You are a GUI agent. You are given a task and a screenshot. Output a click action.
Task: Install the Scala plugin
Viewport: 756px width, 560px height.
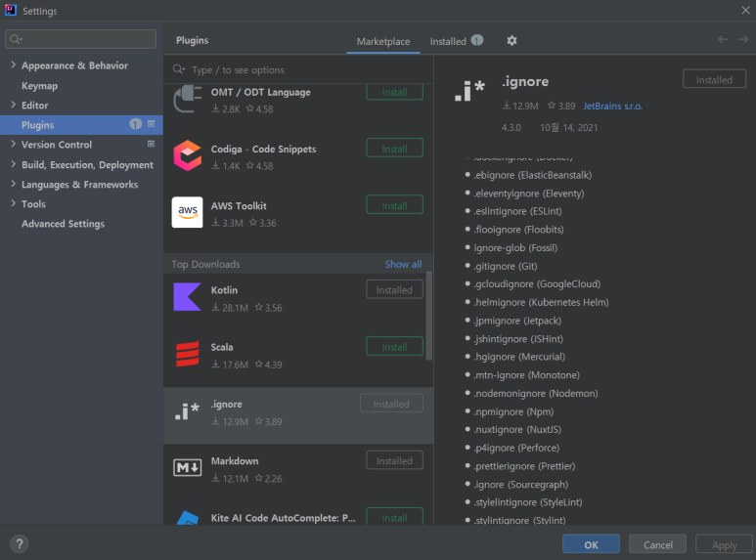[394, 347]
